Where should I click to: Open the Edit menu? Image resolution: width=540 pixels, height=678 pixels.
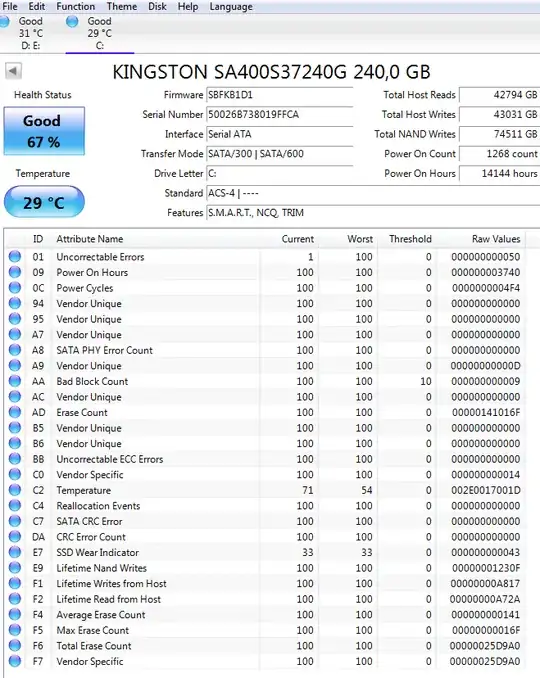pyautogui.click(x=37, y=6)
